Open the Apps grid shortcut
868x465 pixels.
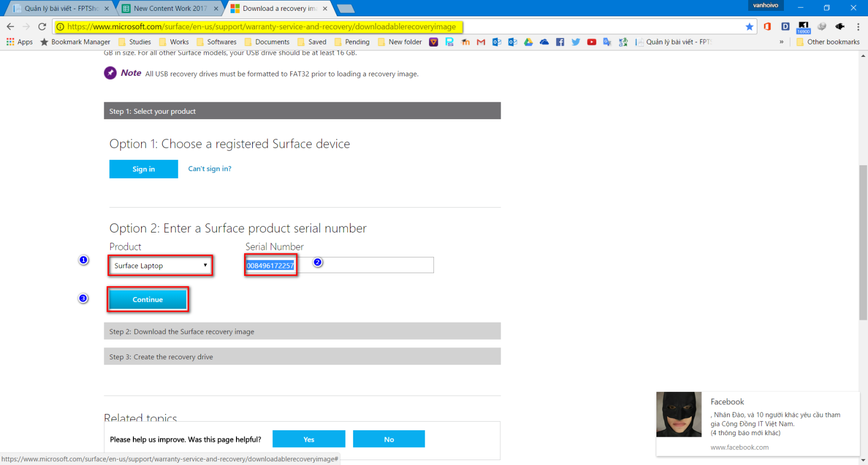tap(20, 42)
